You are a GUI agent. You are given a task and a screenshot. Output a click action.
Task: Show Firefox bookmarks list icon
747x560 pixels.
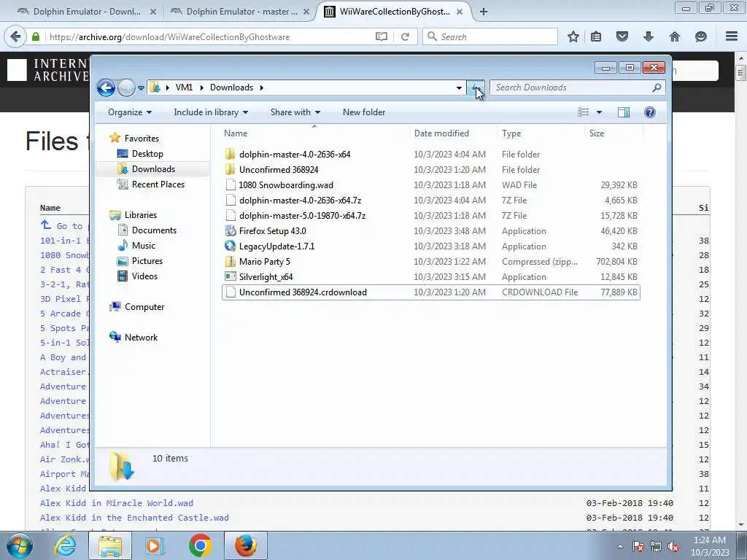point(596,36)
